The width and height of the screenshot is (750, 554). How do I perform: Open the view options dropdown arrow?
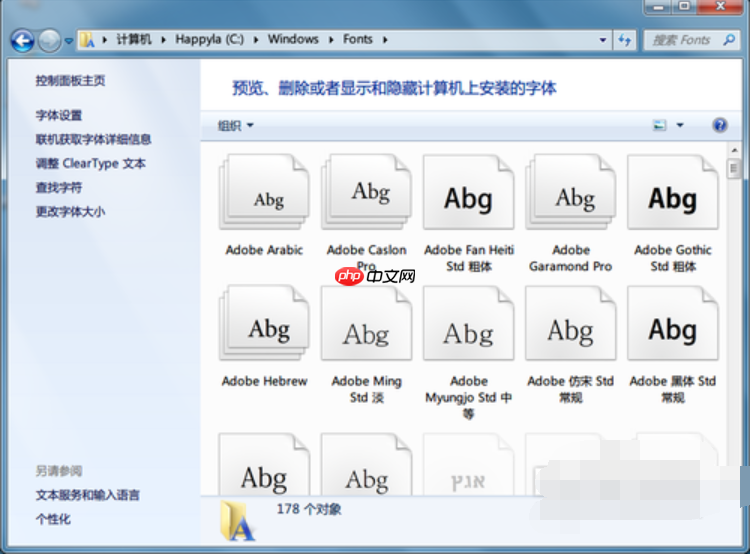(x=680, y=125)
